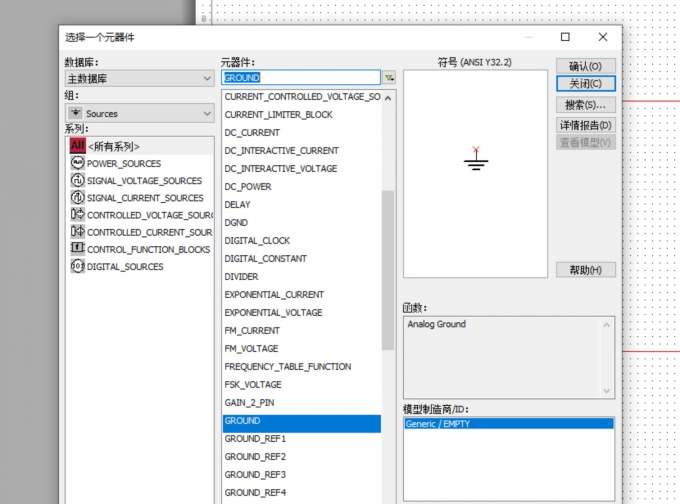The height and width of the screenshot is (504, 680).
Task: Select SIGNAL_VOLTAGE_SOURCES family row
Action: (x=140, y=180)
